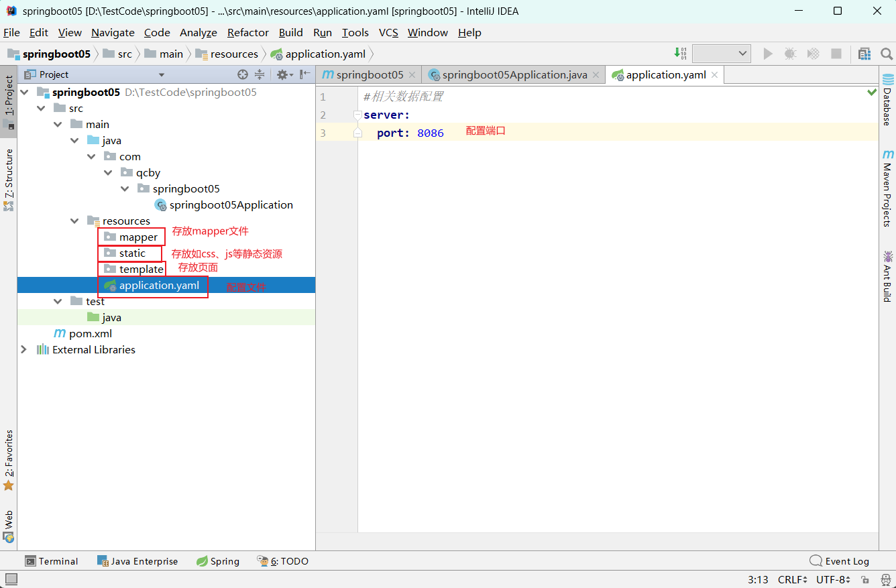The image size is (896, 588).
Task: Change the UTF-8 file encoding
Action: point(833,579)
